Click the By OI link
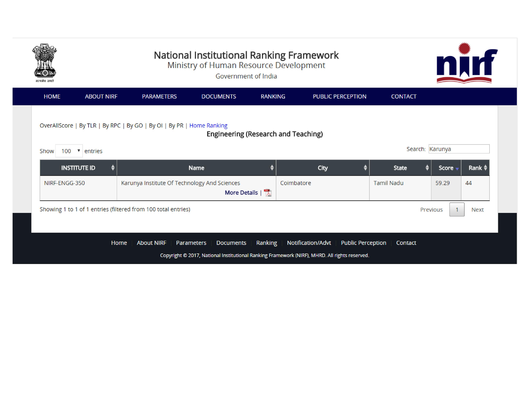Viewport: 532px width, 411px height. [156, 125]
